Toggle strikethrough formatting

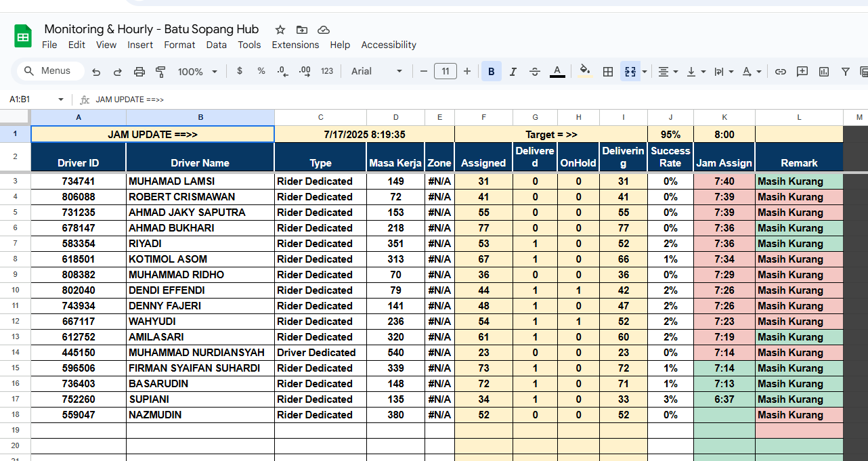pyautogui.click(x=535, y=71)
